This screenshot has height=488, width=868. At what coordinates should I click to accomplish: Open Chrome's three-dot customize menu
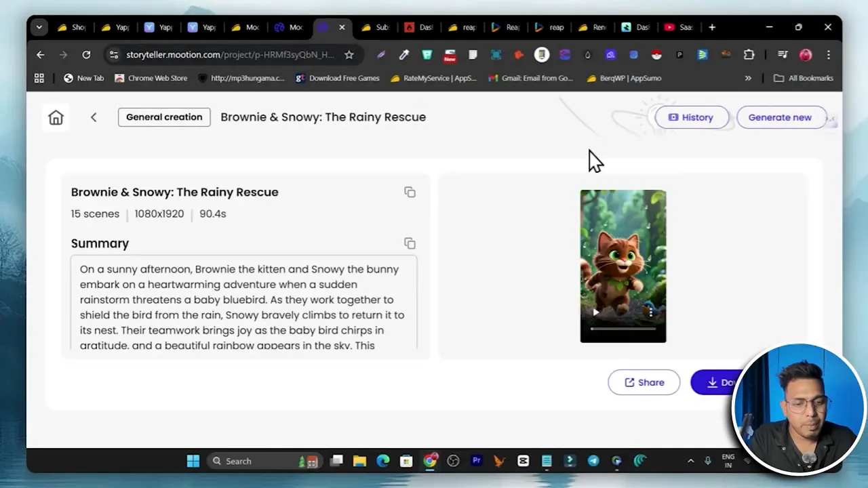tap(828, 54)
